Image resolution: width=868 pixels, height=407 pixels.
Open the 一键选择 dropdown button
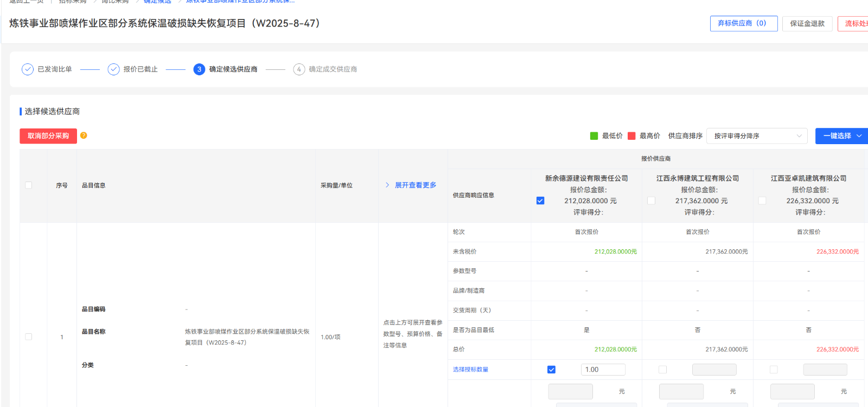[x=842, y=136]
